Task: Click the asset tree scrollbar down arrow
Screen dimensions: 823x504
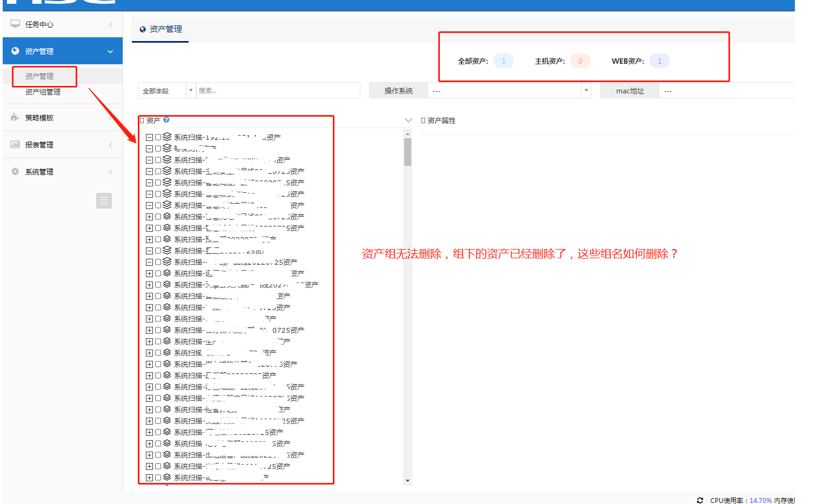Action: click(407, 480)
